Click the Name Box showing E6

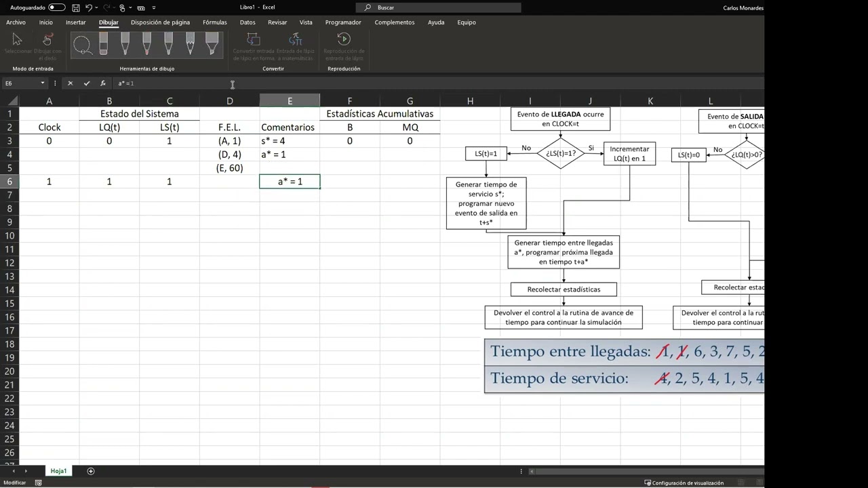(21, 83)
